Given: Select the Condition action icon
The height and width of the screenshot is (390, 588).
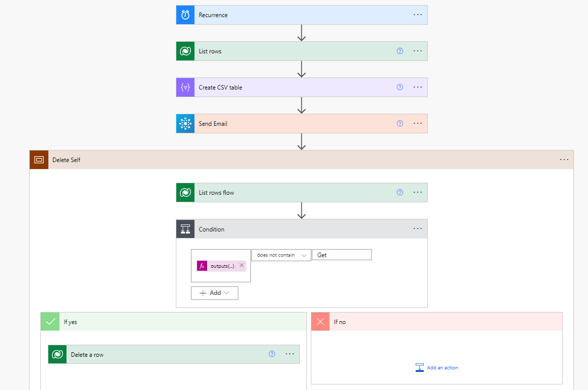Looking at the screenshot, I should (x=185, y=228).
